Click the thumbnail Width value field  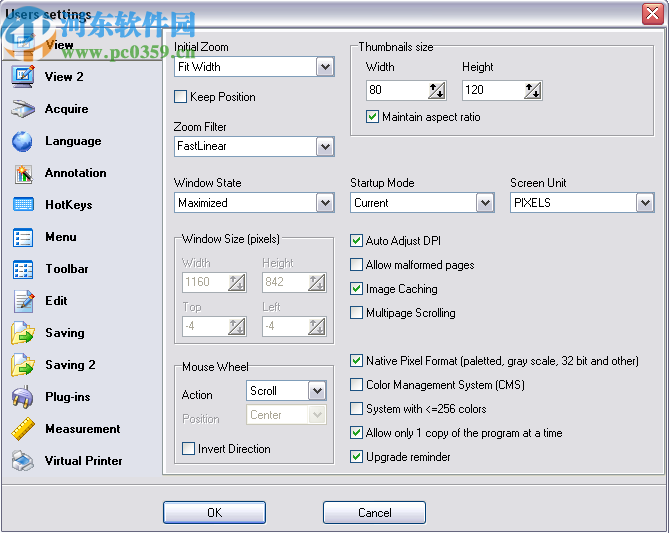point(397,90)
